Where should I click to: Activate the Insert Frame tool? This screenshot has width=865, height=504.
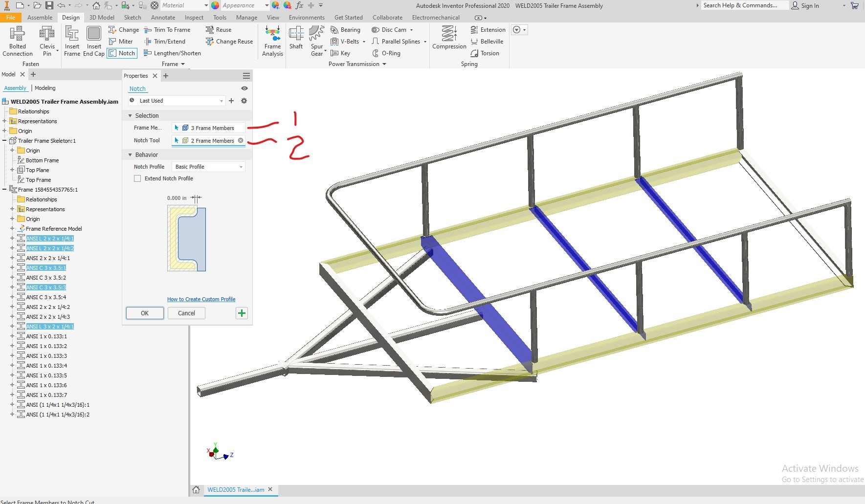click(x=72, y=39)
